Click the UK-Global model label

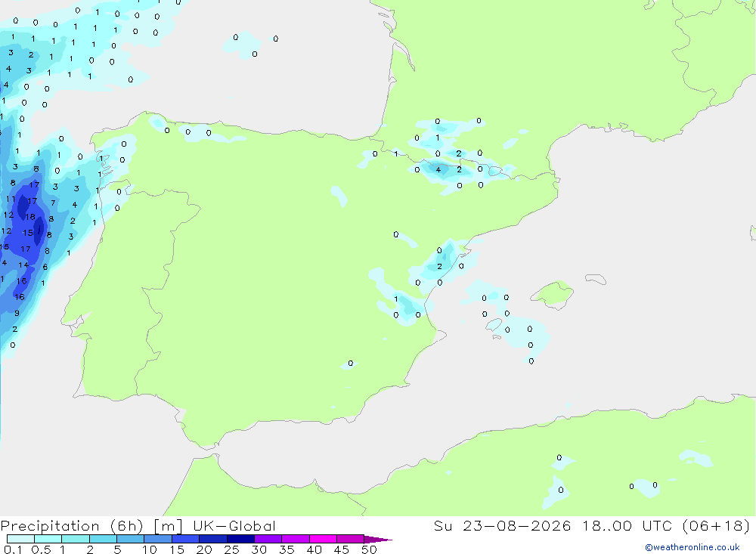[x=234, y=526]
